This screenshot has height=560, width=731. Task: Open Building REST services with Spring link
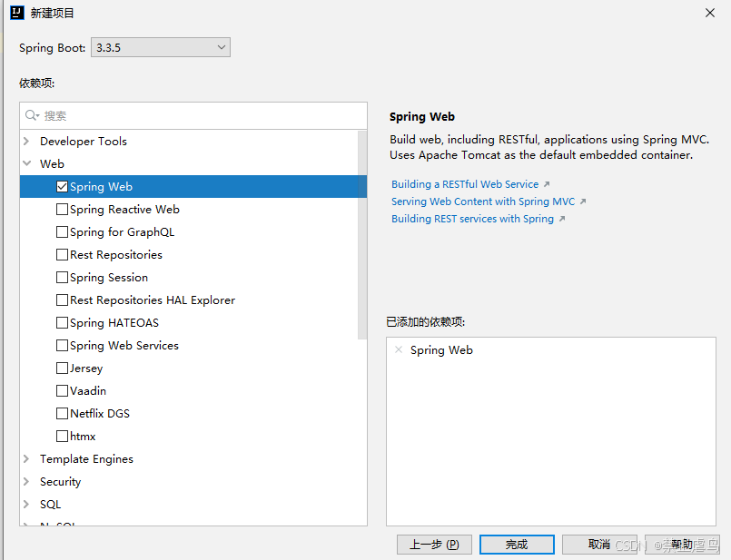[472, 219]
